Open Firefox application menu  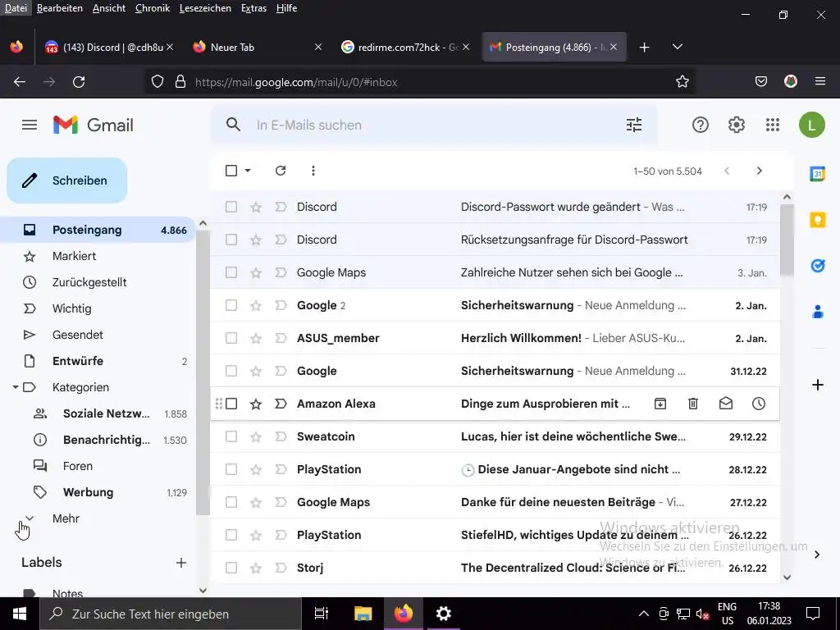click(820, 81)
